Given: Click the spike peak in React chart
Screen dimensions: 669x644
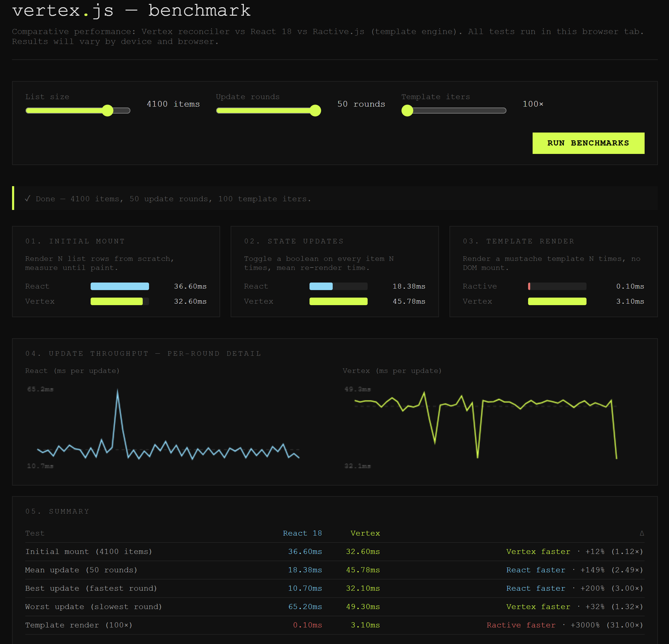Looking at the screenshot, I should 117,391.
